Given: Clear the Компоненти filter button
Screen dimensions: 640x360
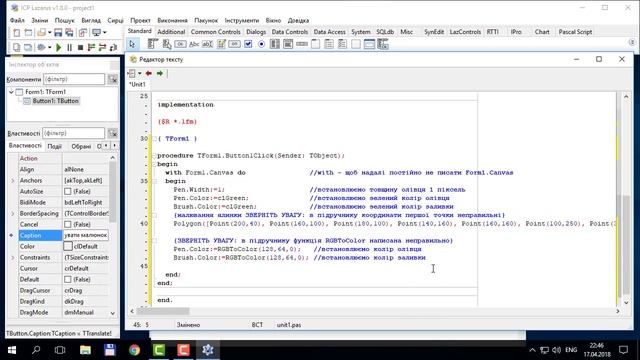Looking at the screenshot, I should (x=113, y=79).
